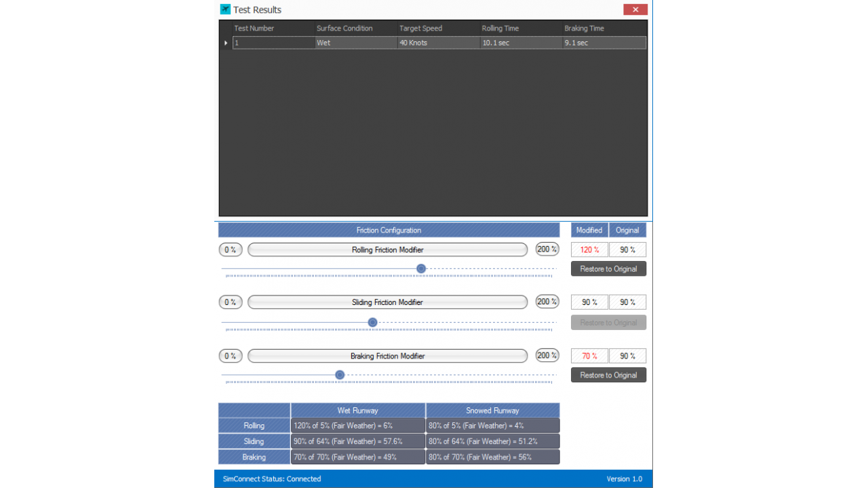Click the Rolling Friction Modifier slider handle
The height and width of the screenshot is (488, 868).
(421, 269)
